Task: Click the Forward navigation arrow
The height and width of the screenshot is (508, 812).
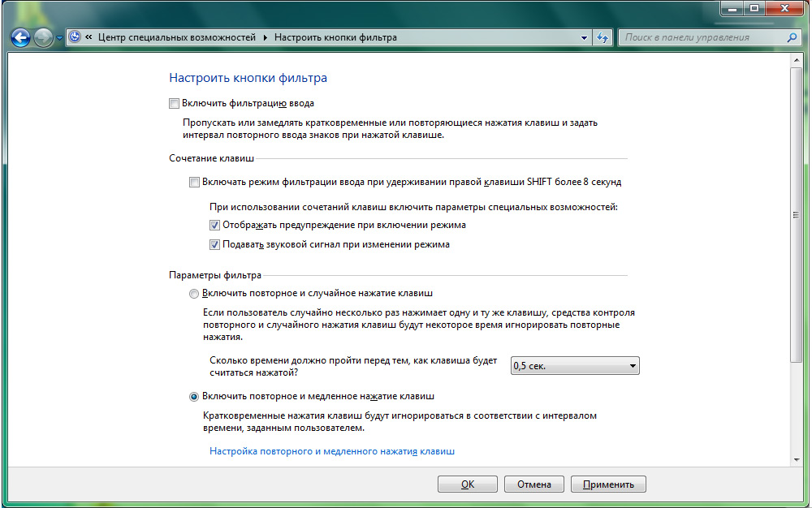Action: click(44, 38)
